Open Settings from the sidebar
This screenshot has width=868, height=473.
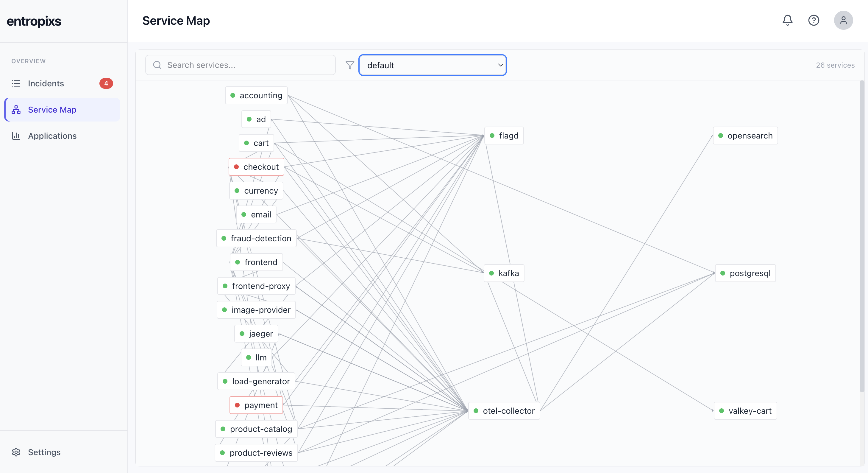click(44, 452)
